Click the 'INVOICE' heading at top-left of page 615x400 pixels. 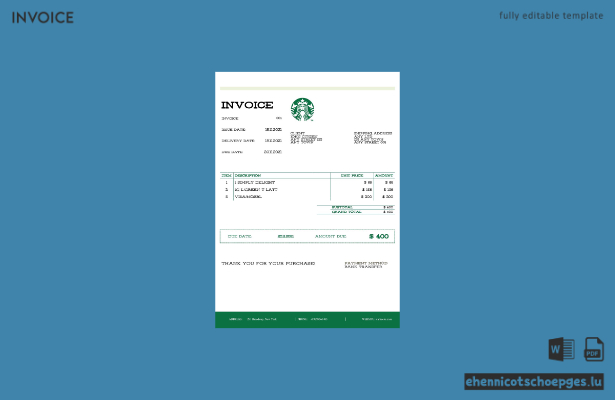43,18
